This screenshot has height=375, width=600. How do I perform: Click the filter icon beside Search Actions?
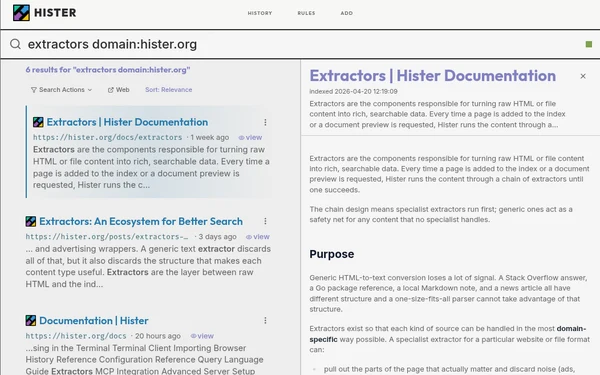click(34, 90)
